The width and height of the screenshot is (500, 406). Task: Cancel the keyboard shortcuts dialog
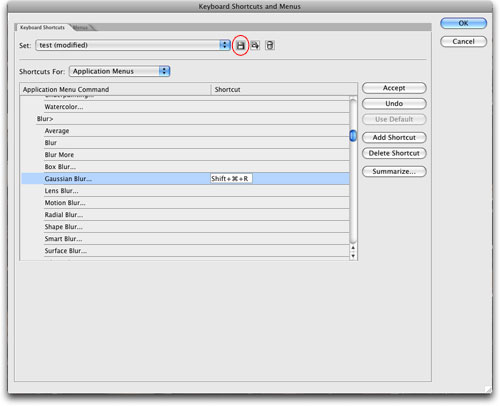click(x=463, y=42)
